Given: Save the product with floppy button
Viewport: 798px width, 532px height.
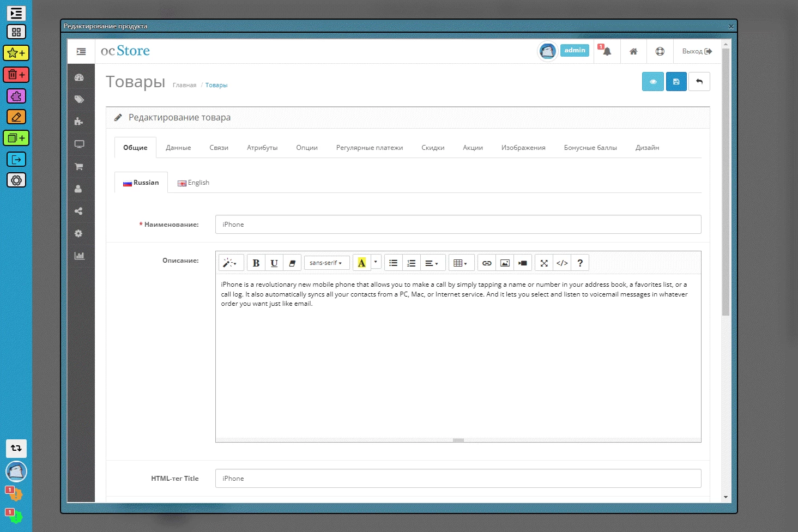Looking at the screenshot, I should coord(676,82).
